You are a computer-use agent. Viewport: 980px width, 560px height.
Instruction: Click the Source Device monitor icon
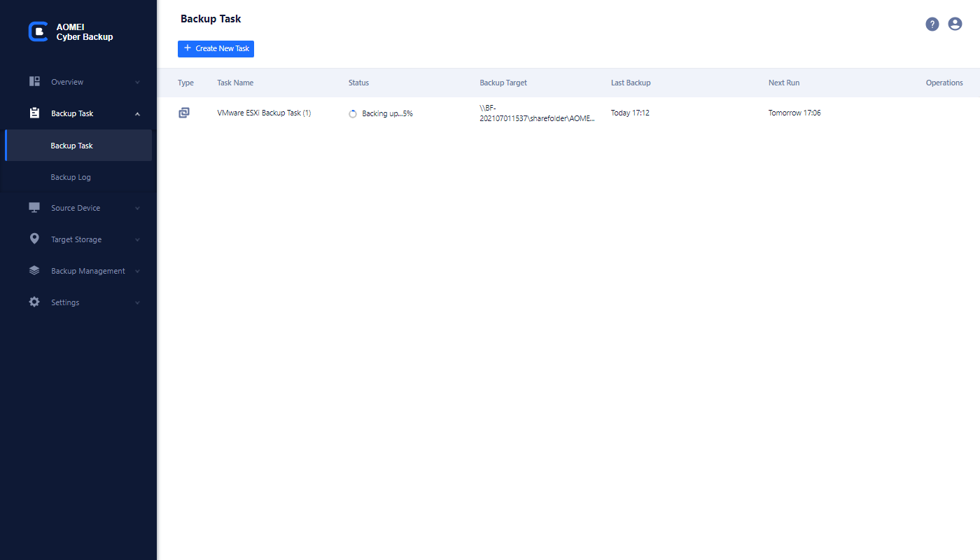34,207
